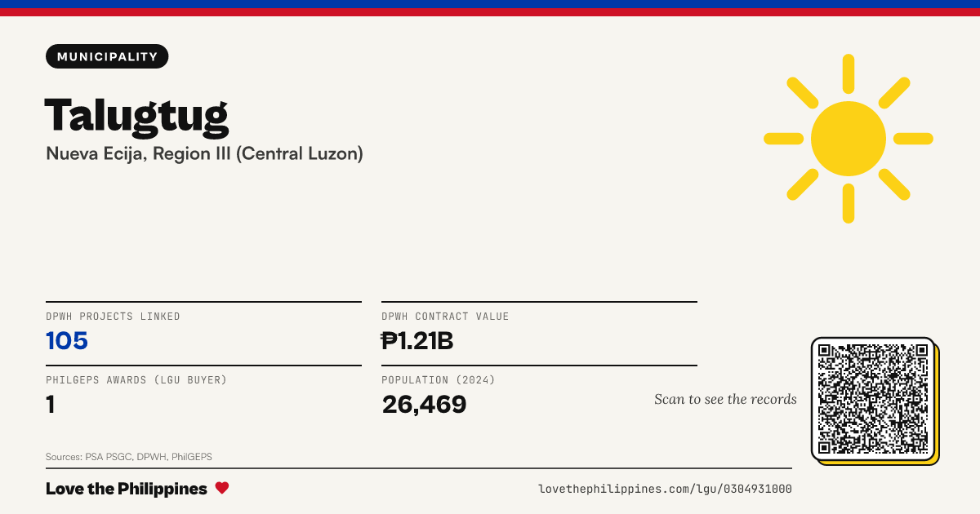Viewport: 980px width, 514px height.
Task: Click the Scan to see the records text
Action: 725,399
